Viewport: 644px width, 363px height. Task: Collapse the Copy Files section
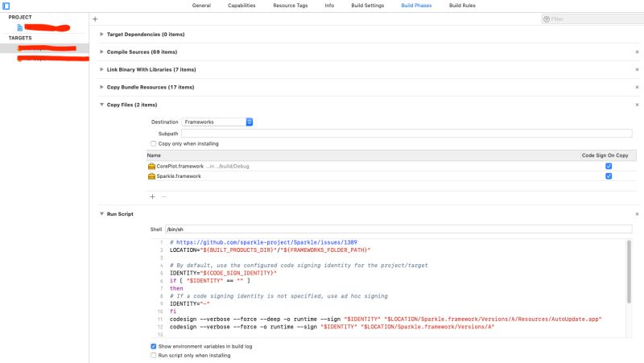(101, 105)
